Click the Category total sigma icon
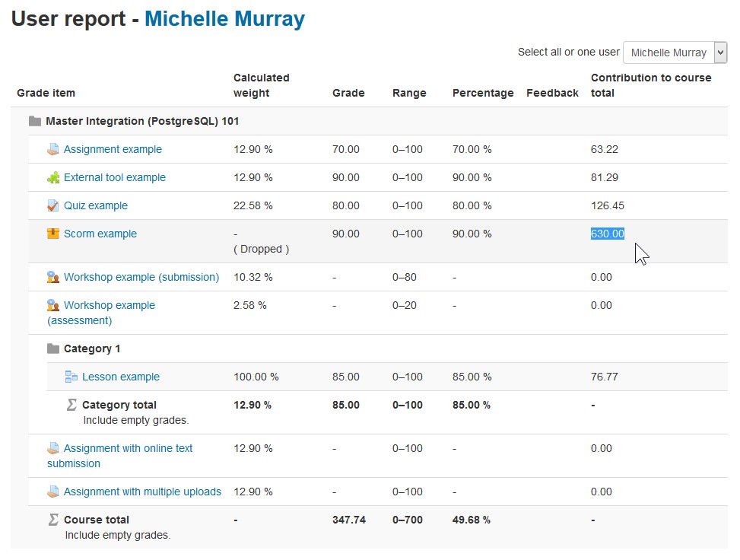This screenshot has height=560, width=740. click(x=71, y=405)
